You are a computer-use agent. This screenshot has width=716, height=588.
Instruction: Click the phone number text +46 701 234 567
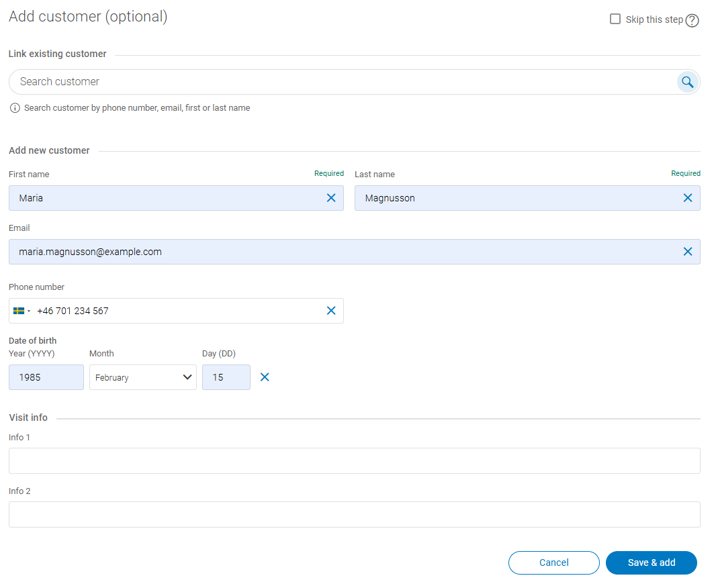(x=73, y=311)
